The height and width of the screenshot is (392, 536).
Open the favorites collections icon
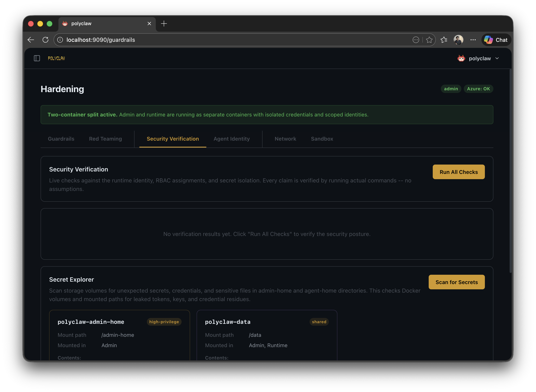point(444,40)
